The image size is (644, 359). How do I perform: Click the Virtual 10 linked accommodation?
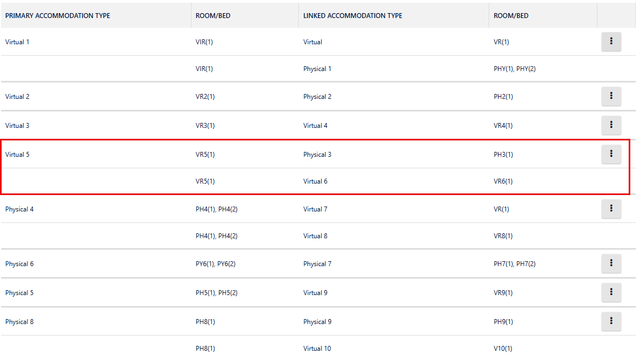317,349
